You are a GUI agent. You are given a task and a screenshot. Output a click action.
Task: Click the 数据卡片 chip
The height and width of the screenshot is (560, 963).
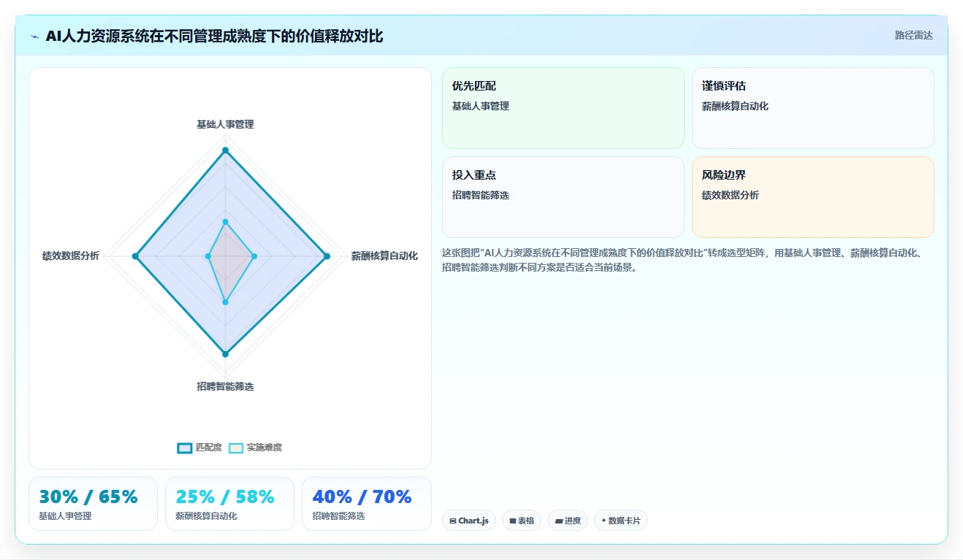[x=621, y=521]
